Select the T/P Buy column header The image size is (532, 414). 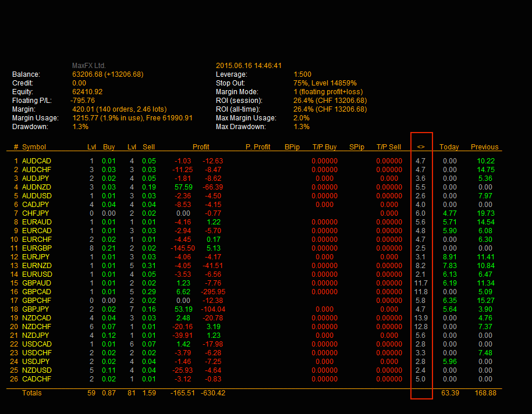(324, 147)
